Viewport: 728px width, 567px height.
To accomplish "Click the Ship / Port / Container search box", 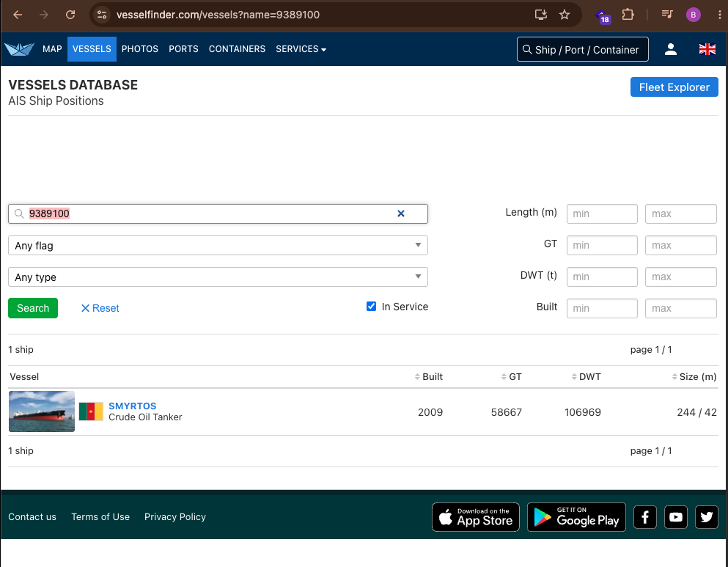I will tap(583, 49).
